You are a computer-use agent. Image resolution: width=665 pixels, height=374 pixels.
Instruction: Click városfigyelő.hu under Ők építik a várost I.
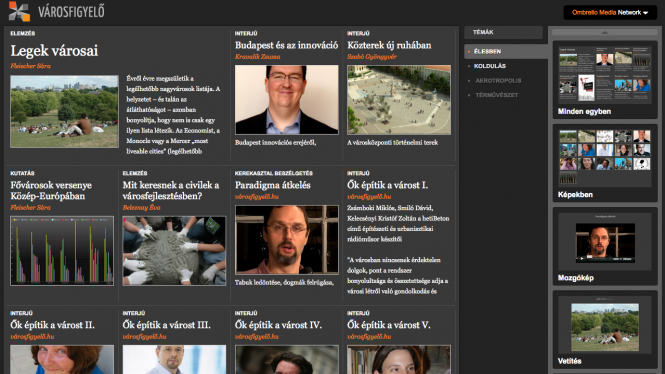(x=369, y=197)
